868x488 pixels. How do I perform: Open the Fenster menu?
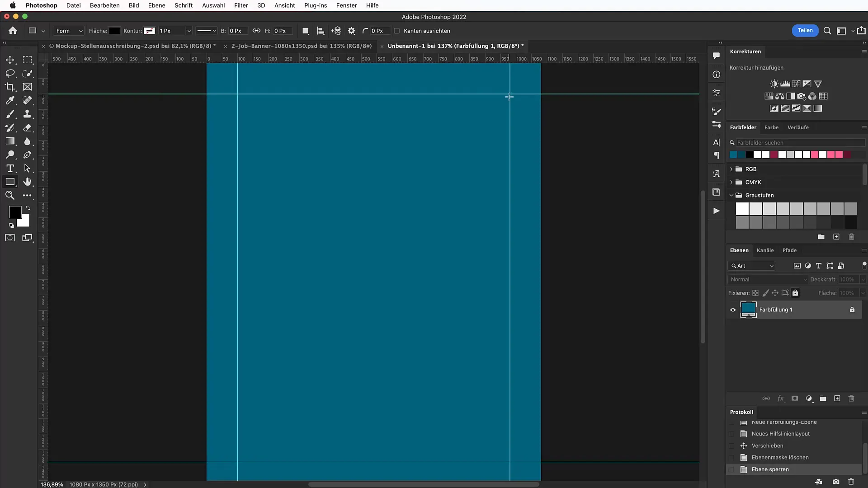347,5
